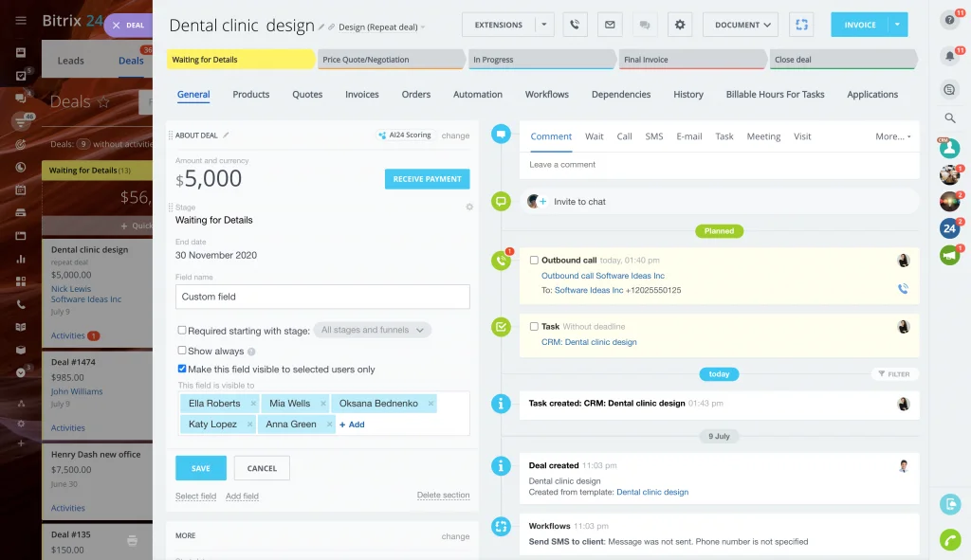Open the gear settings icon in header
The width and height of the screenshot is (971, 560).
679,25
